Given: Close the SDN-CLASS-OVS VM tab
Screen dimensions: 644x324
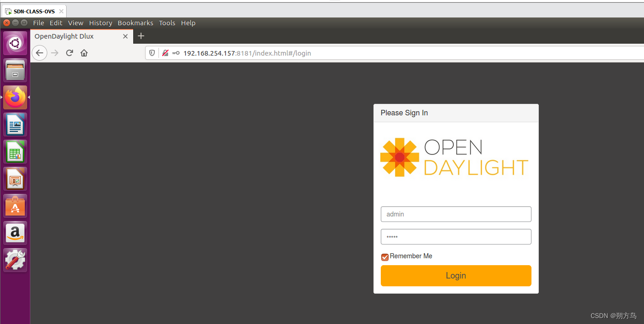Looking at the screenshot, I should coord(61,11).
